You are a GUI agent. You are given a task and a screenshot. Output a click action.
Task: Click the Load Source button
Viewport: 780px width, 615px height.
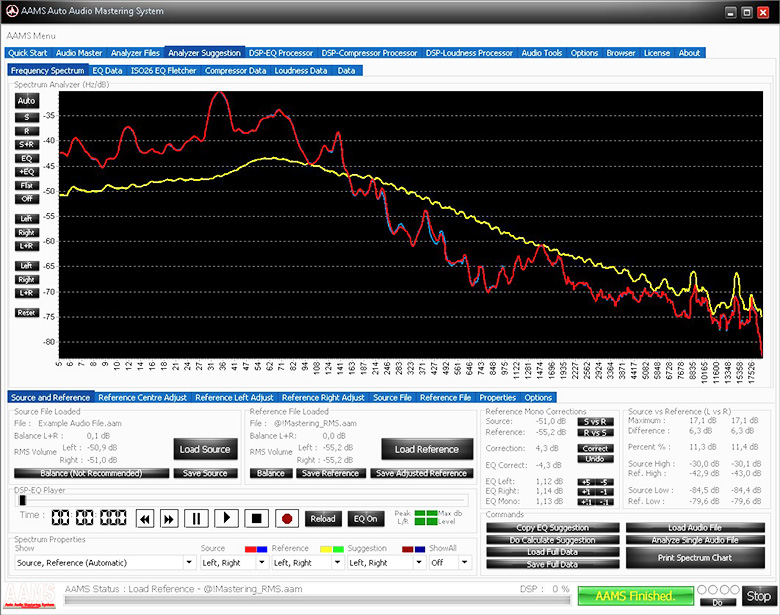(x=205, y=449)
